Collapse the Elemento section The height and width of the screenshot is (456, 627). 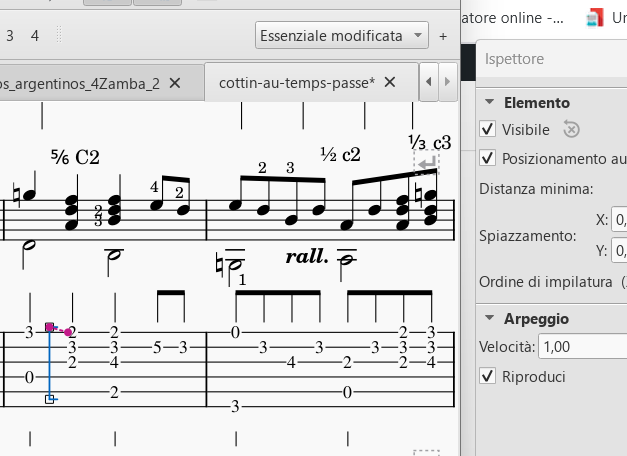489,102
